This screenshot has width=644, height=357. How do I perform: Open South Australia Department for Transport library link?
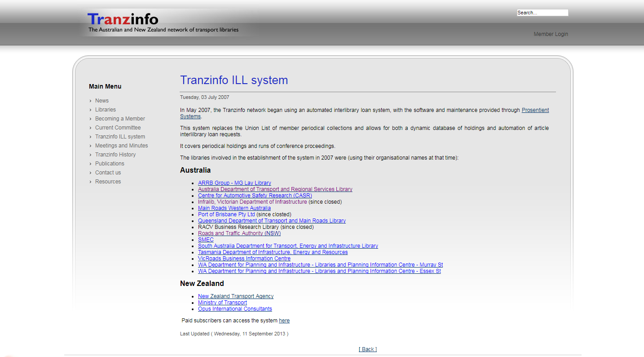(288, 246)
